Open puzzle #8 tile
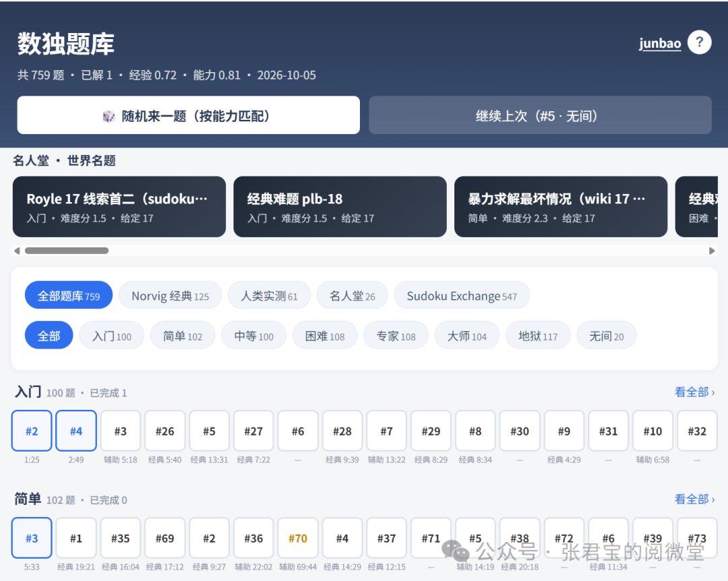This screenshot has width=728, height=581. (475, 431)
